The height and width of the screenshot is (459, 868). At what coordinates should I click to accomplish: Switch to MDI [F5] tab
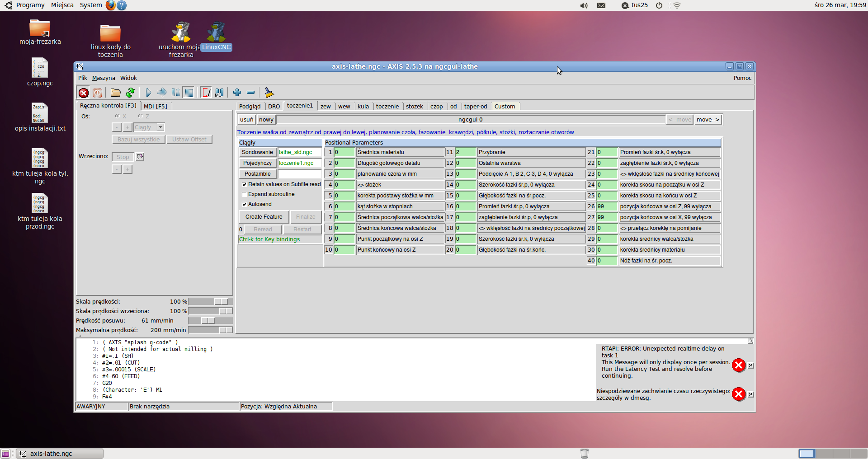156,106
